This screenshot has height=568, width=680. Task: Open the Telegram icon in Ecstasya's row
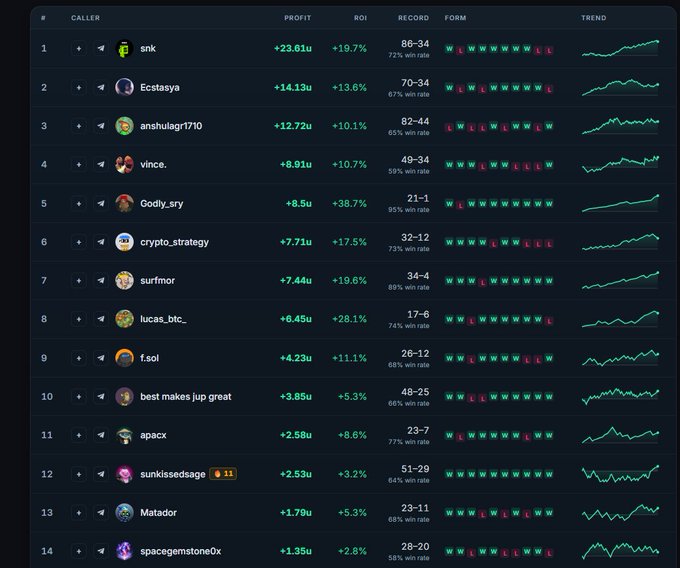coord(101,88)
